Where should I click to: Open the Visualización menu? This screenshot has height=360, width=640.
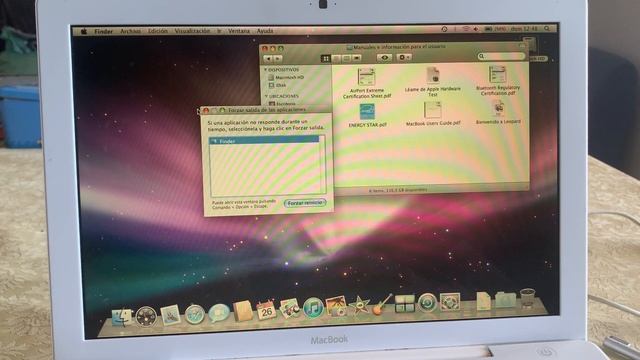pos(192,31)
